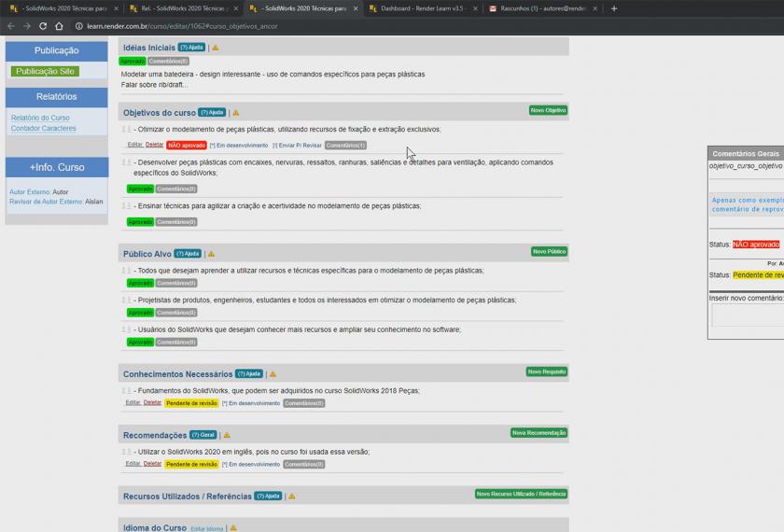The width and height of the screenshot is (784, 532).
Task: Toggle the red NÃO aprovado status badge
Action: [187, 146]
